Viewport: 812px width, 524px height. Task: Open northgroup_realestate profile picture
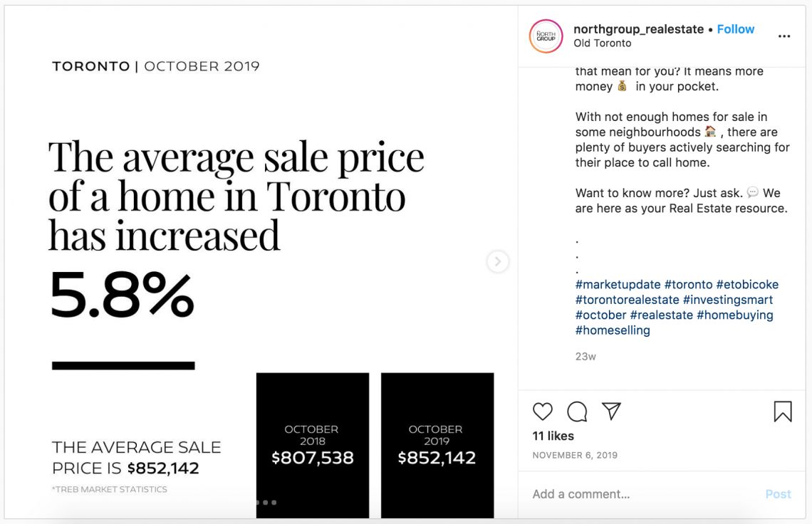point(546,36)
